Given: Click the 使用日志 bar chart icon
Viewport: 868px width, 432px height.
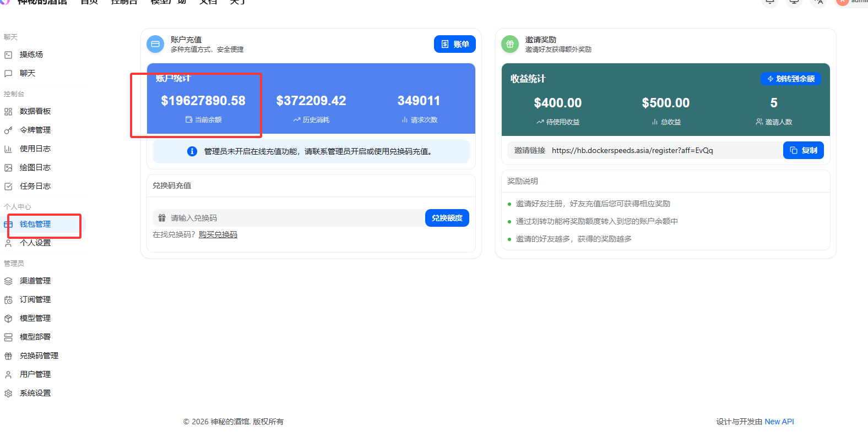Looking at the screenshot, I should click(x=8, y=149).
